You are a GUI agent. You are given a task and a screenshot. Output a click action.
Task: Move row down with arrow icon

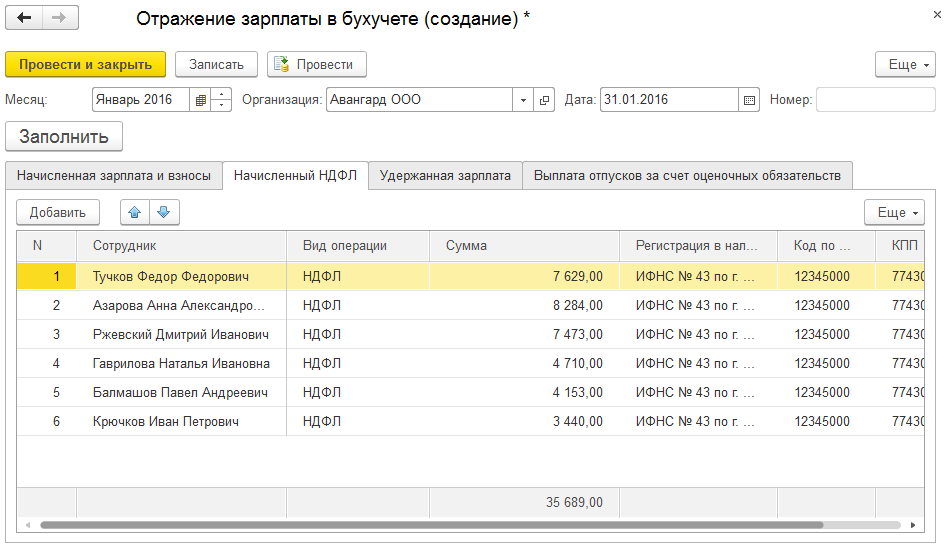click(164, 212)
